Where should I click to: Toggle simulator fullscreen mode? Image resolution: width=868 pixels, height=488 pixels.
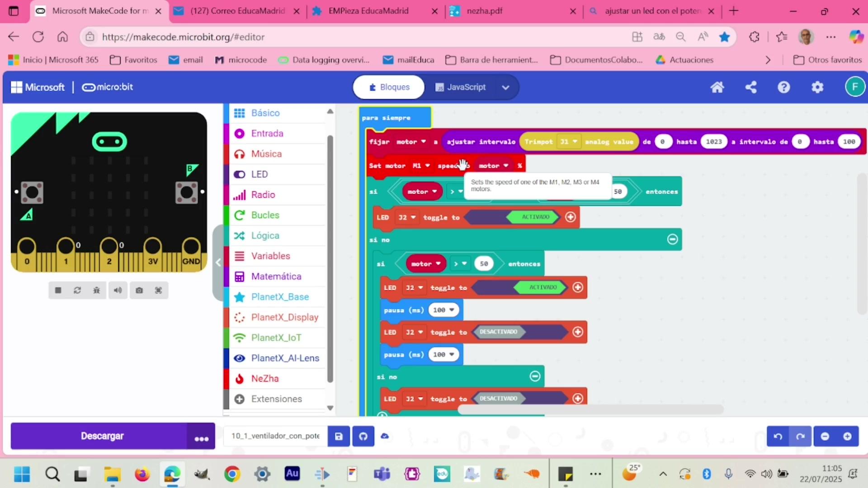click(158, 291)
